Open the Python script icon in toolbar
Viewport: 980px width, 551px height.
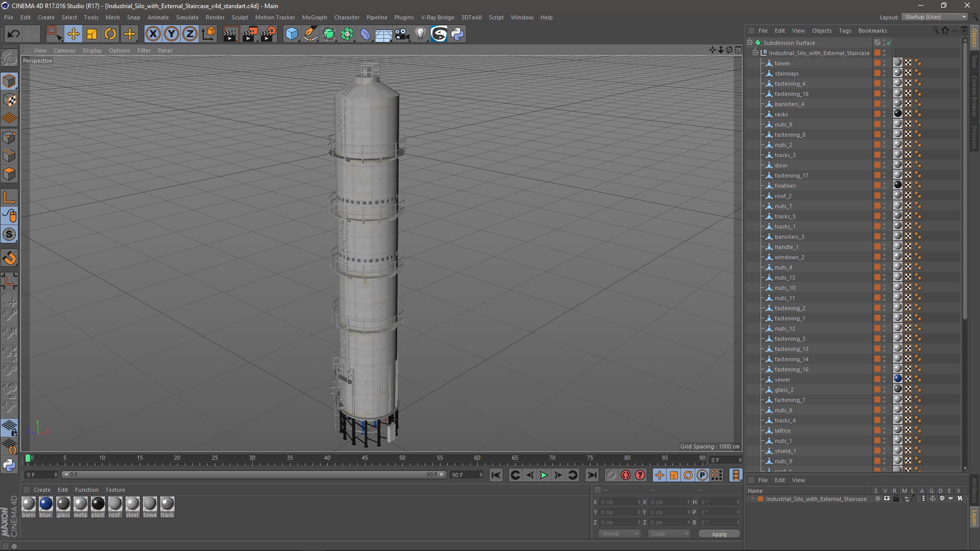point(457,34)
